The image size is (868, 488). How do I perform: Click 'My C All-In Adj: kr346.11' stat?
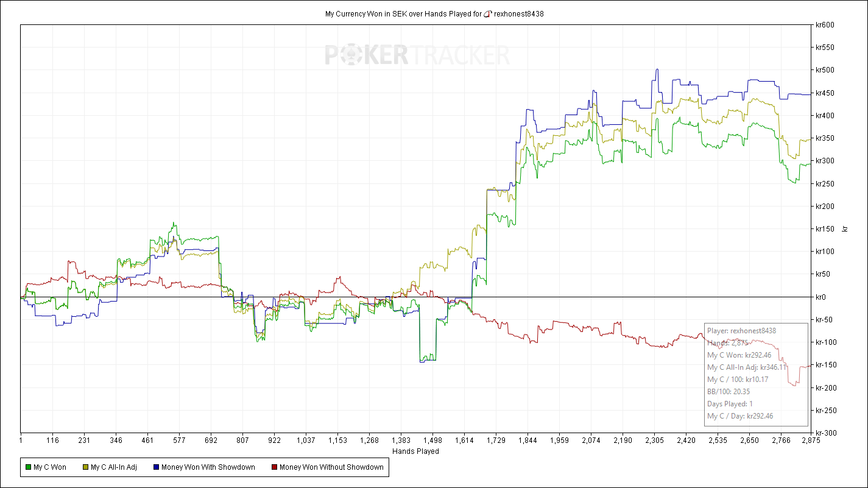[747, 367]
